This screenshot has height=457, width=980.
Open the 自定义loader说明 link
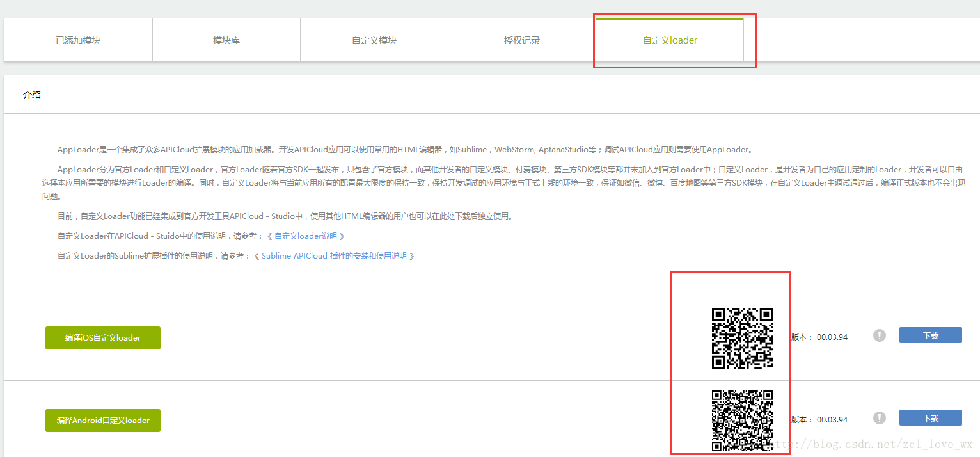click(305, 236)
